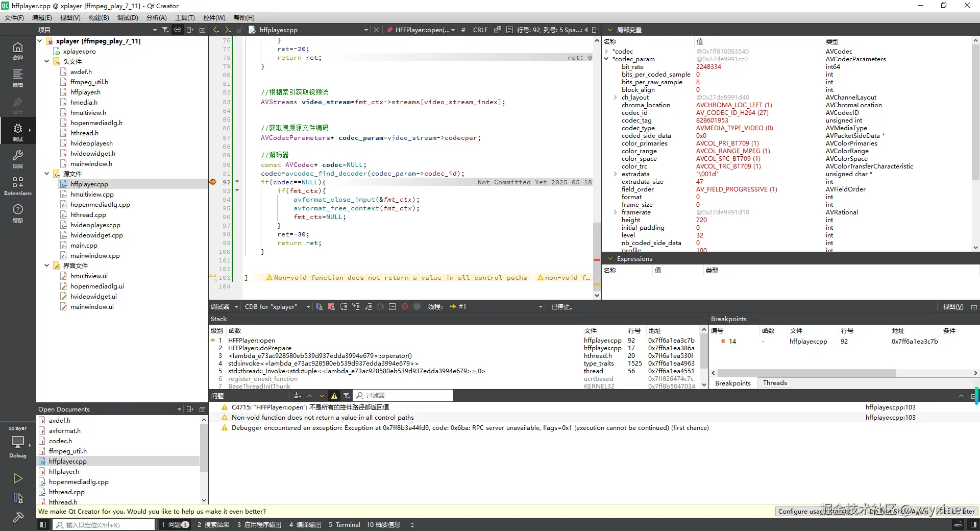
Task: Click the 5 Terminal output pane button
Action: [x=345, y=525]
